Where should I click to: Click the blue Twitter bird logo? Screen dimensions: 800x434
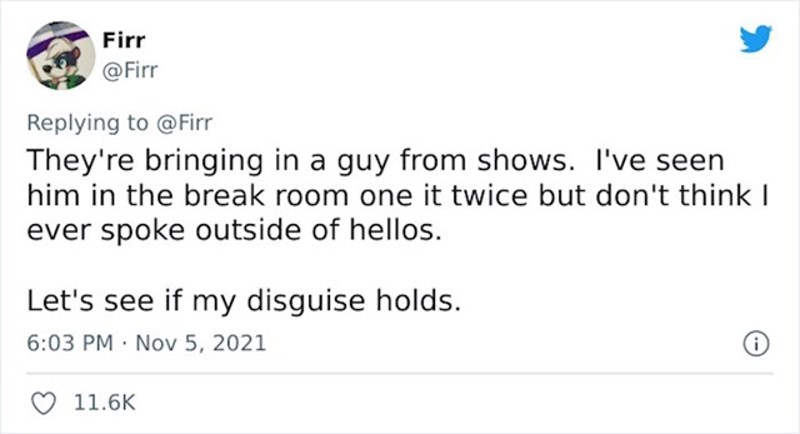(755, 37)
